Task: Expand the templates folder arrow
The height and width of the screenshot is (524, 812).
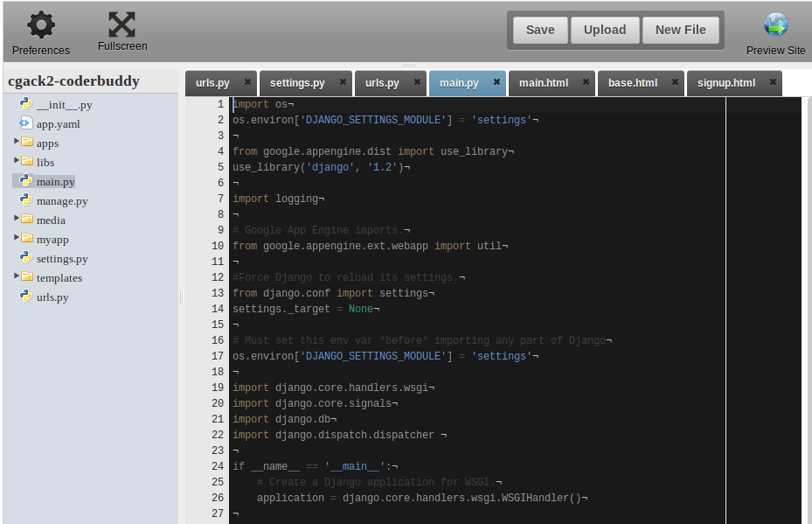Action: click(17, 276)
